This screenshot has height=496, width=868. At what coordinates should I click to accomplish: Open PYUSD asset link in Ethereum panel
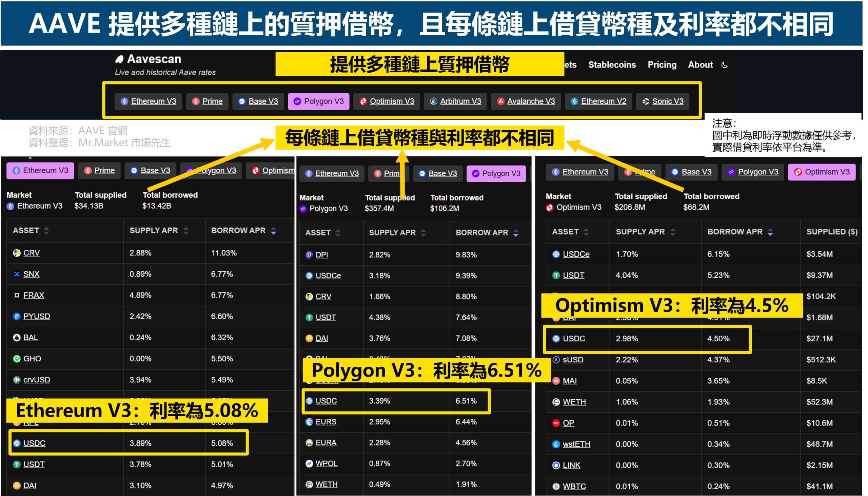point(37,316)
